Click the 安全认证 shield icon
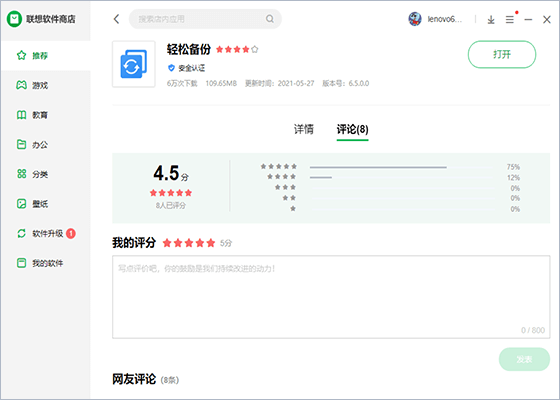Screen dimensions: 560x400 coord(171,68)
